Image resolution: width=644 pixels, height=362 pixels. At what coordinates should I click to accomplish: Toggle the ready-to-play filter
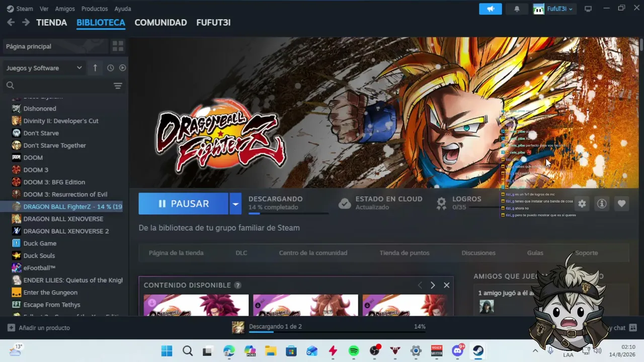[122, 68]
